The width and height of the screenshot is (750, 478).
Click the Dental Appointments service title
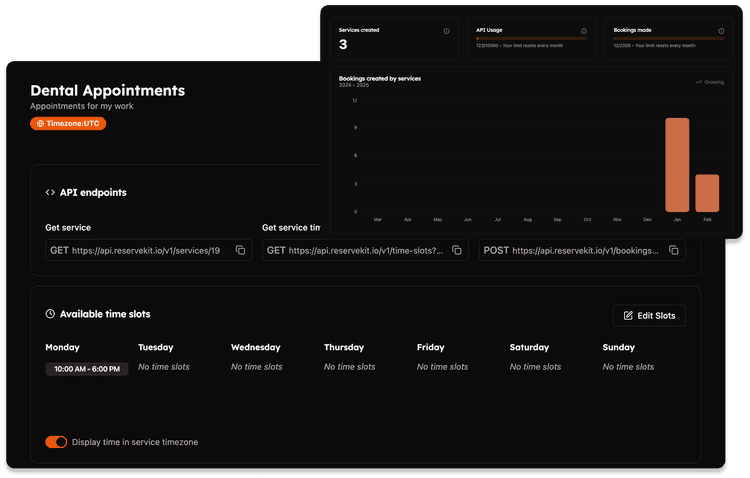(107, 90)
